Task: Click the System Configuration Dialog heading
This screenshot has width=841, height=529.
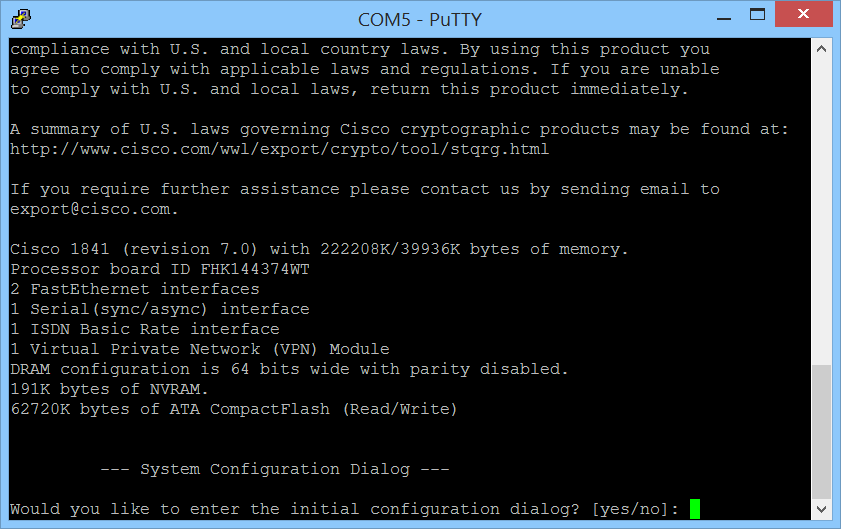Action: tap(275, 469)
